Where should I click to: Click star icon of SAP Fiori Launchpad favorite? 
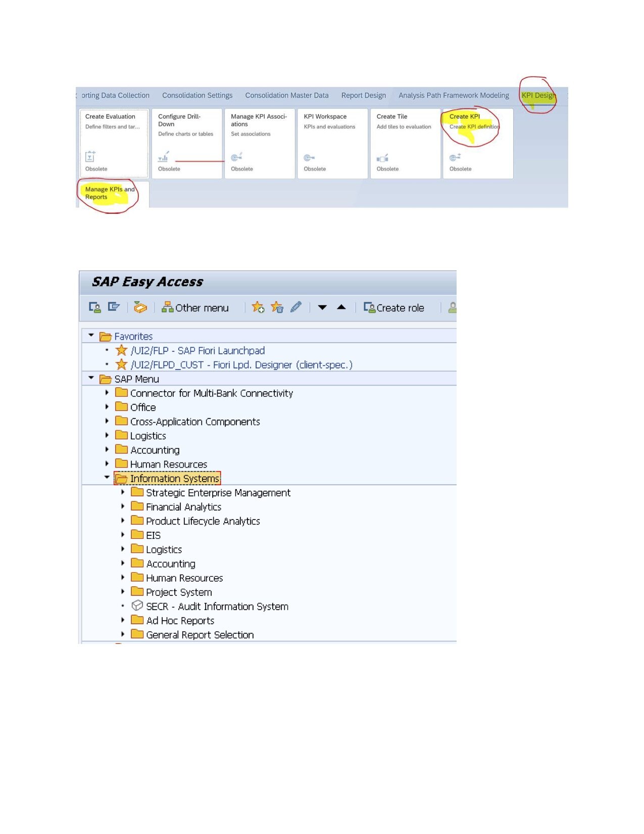121,350
